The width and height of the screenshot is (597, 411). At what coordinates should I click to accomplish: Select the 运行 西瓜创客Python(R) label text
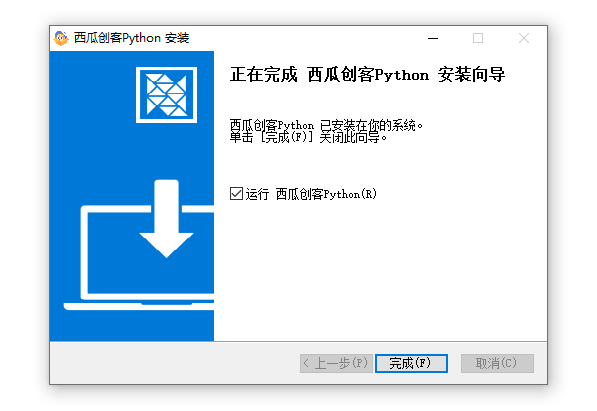coord(311,194)
